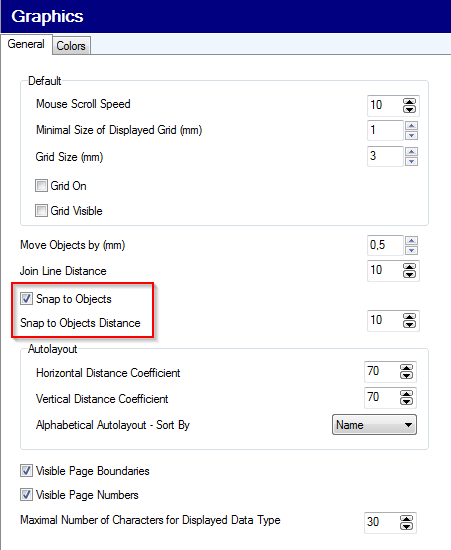451x550 pixels.
Task: Increase Maximal Number of Characters value
Action: point(406,519)
